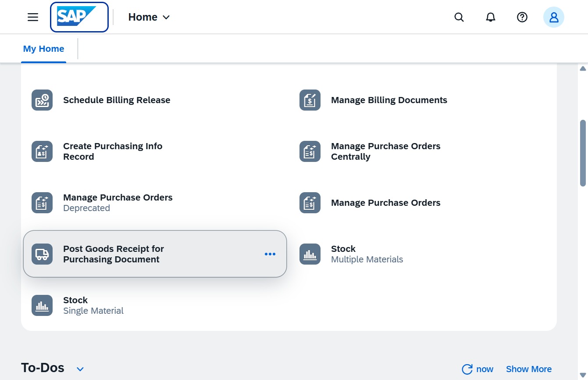Open the notifications bell
Image resolution: width=588 pixels, height=380 pixels.
tap(491, 17)
